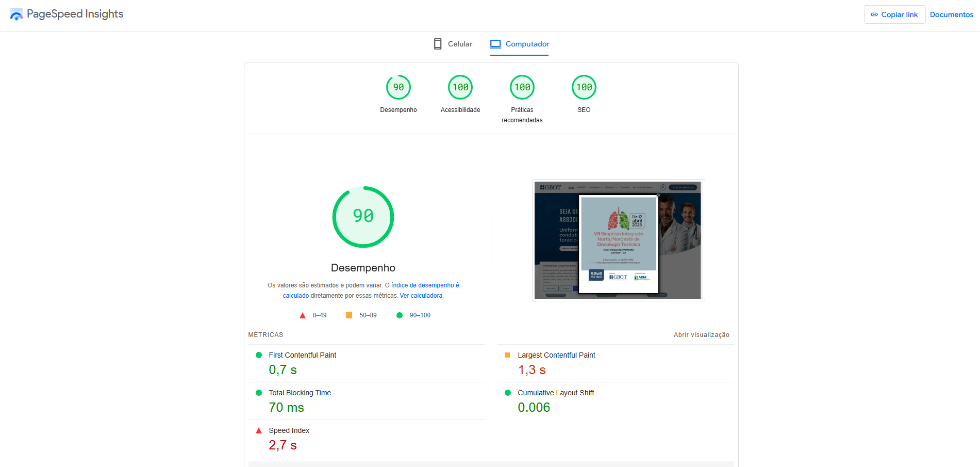Open the Ver calculadora link
The image size is (980, 467).
point(421,296)
